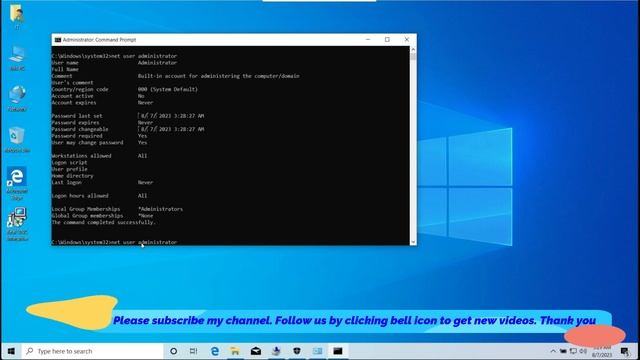The image size is (640, 360).
Task: Click the 'Account active' line in console
Action: click(98, 96)
